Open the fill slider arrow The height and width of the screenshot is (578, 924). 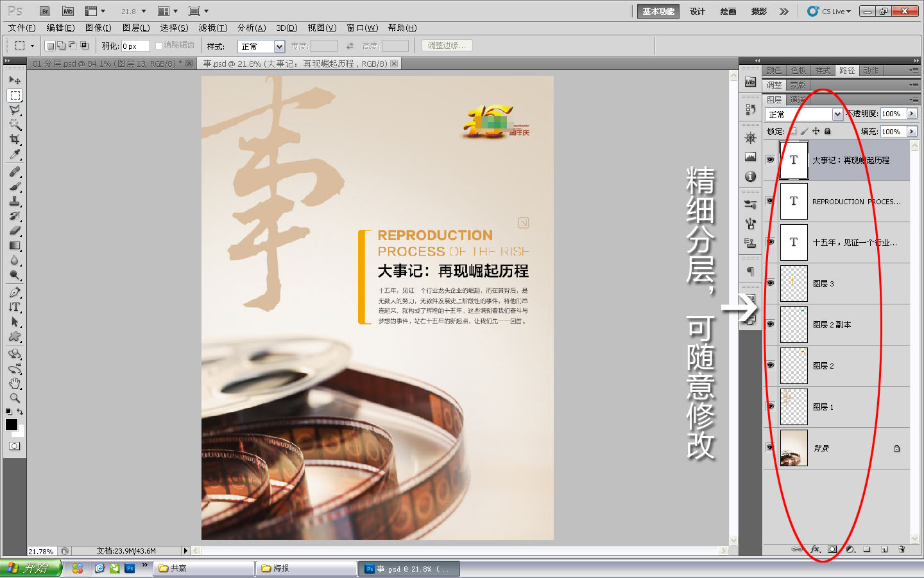912,131
